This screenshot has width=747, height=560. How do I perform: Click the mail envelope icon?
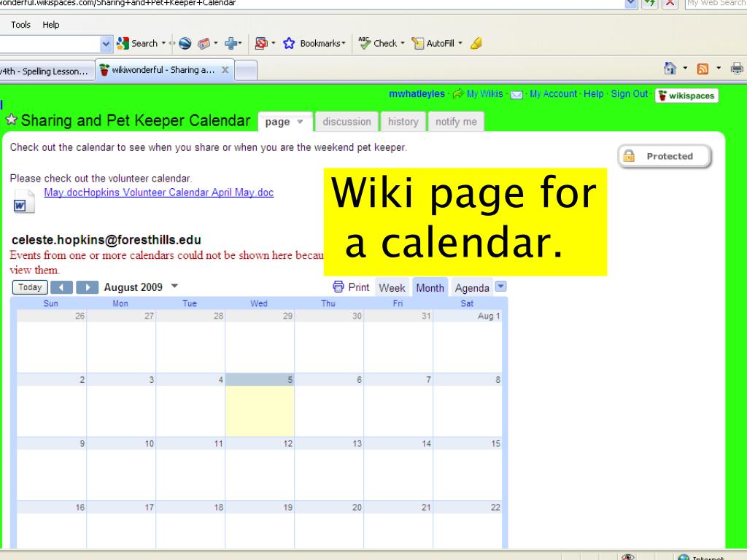516,95
